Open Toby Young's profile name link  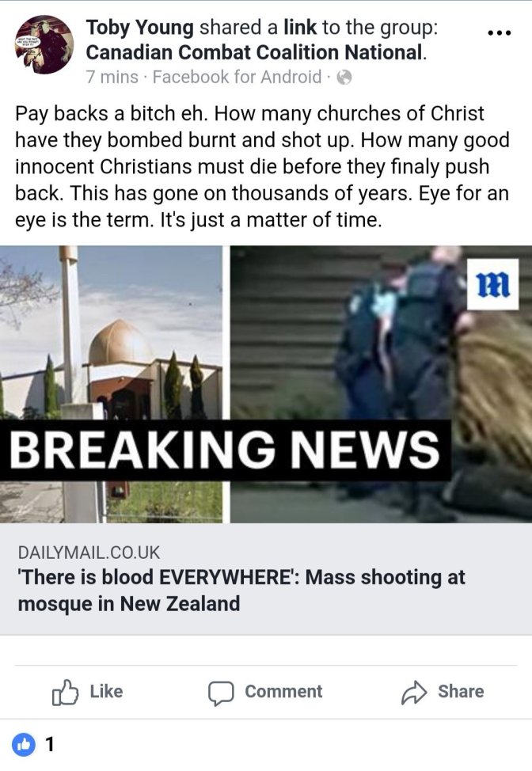point(139,27)
